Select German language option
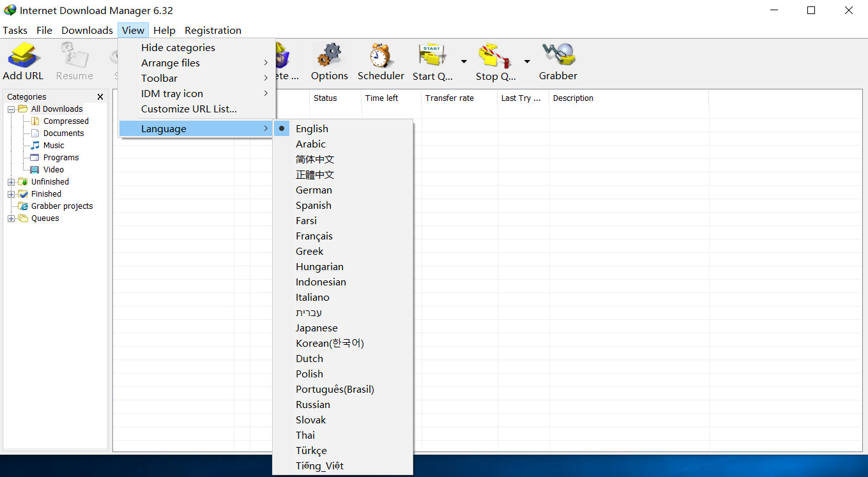The image size is (868, 477). (x=343, y=190)
